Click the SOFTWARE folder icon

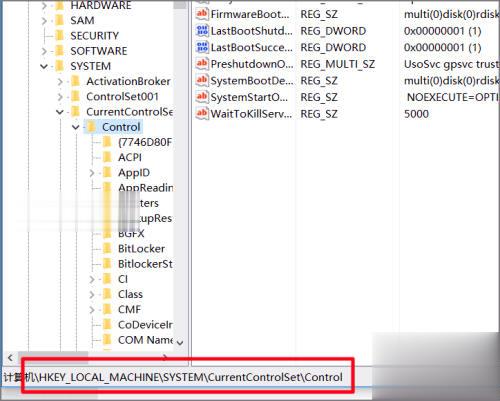(60, 51)
